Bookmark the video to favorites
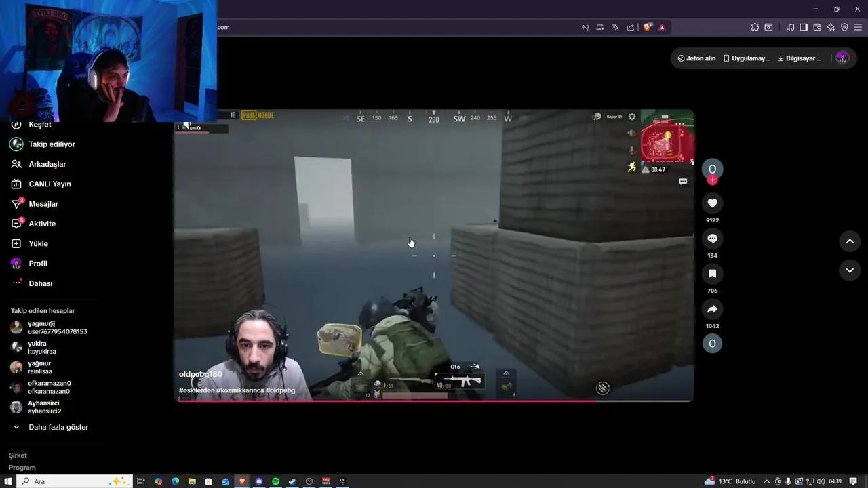This screenshot has height=488, width=868. [712, 274]
